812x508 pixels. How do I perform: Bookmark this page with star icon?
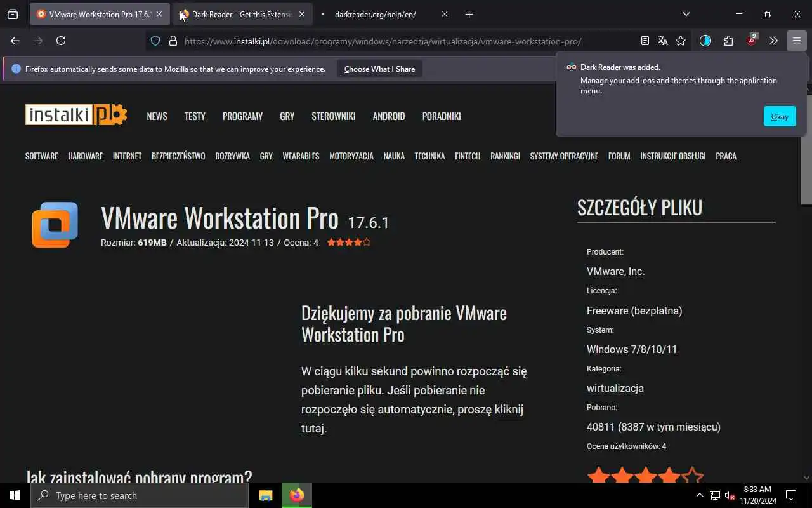[681, 41]
